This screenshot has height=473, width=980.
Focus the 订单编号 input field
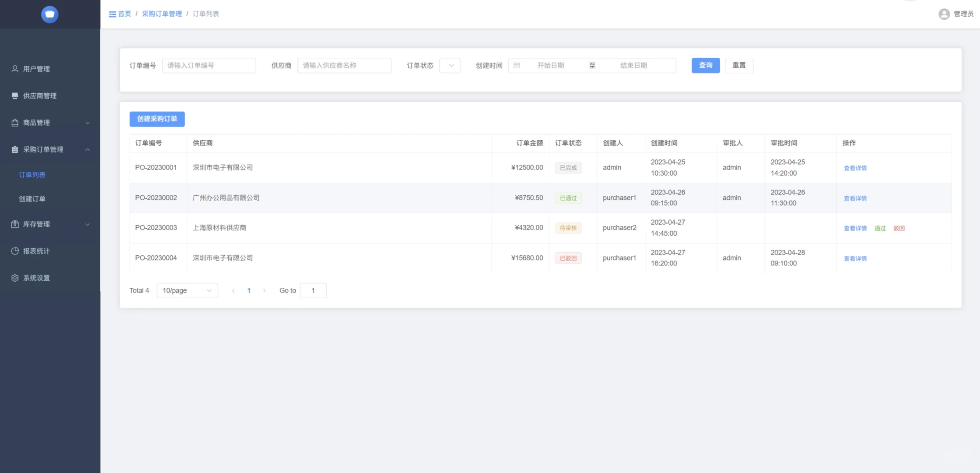(x=209, y=65)
